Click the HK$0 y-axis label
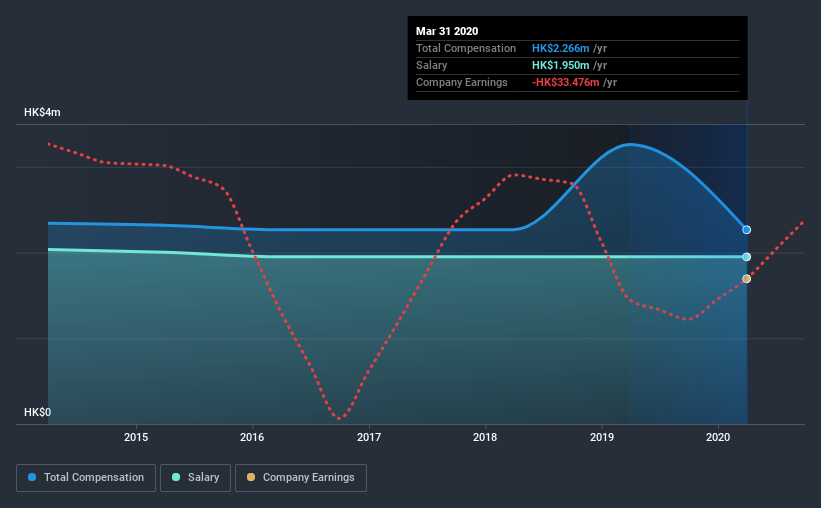This screenshot has height=508, width=821. 38,413
